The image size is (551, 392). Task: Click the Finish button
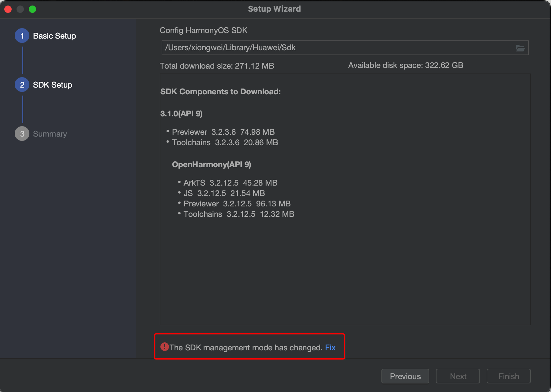click(509, 376)
